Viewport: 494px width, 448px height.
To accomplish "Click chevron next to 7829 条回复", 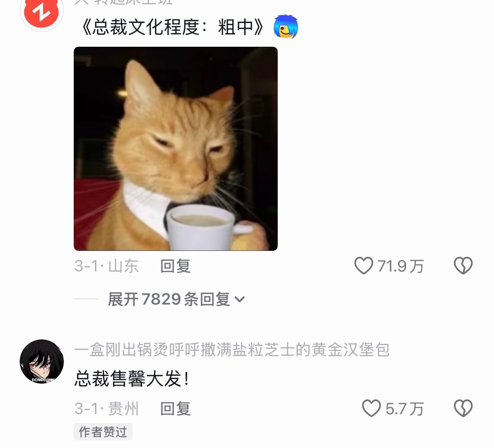I will [240, 300].
